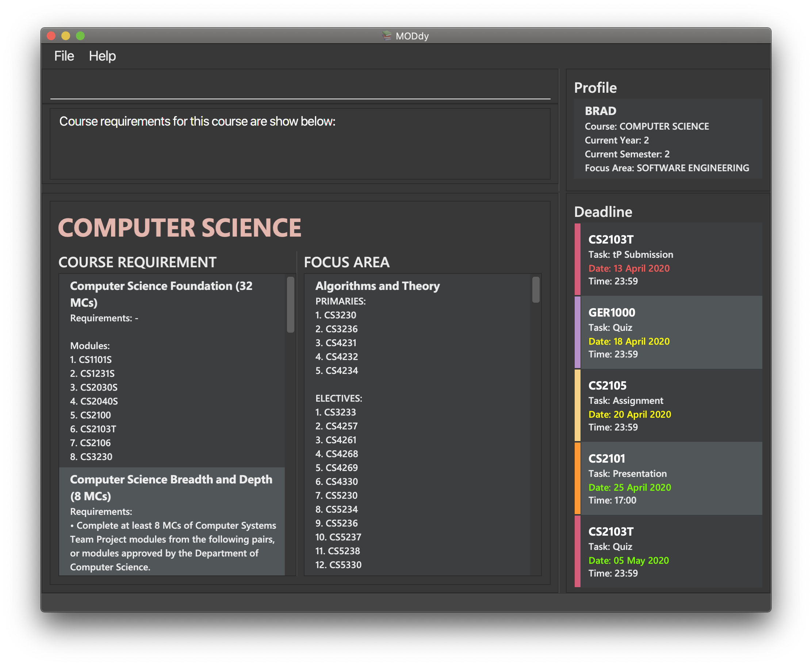
Task: Click the Date: 25 April 2020 text
Action: coord(630,487)
